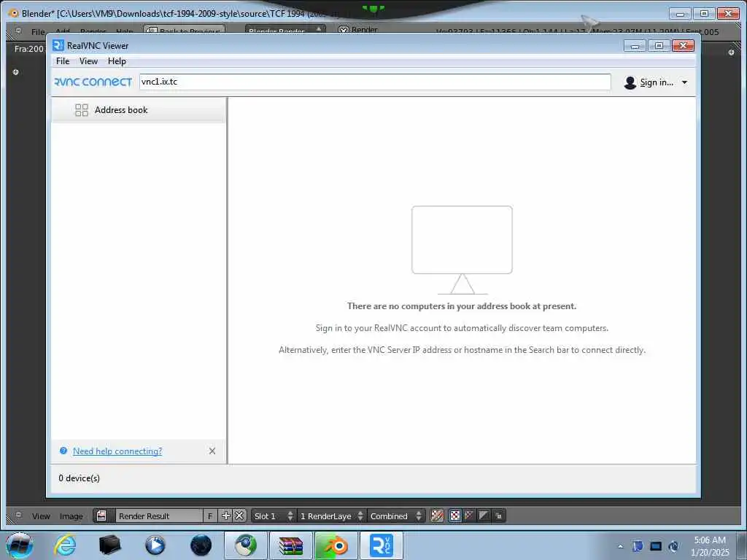Open Blender image editor View menu
The width and height of the screenshot is (747, 560).
[x=41, y=516]
